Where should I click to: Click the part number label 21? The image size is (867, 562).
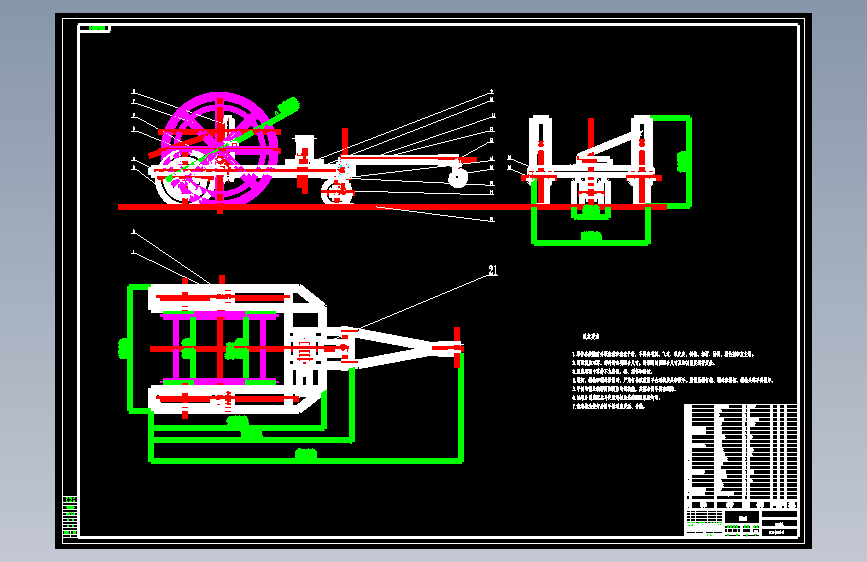tap(493, 270)
